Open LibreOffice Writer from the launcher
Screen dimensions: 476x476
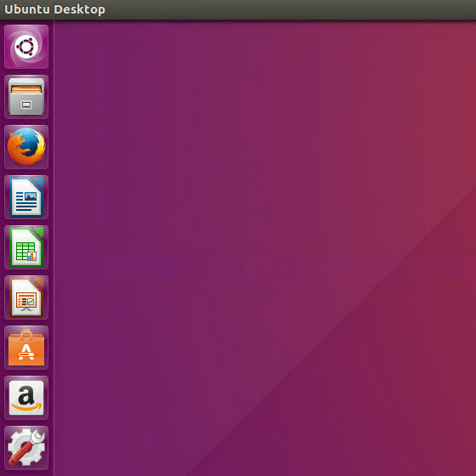[x=26, y=197]
